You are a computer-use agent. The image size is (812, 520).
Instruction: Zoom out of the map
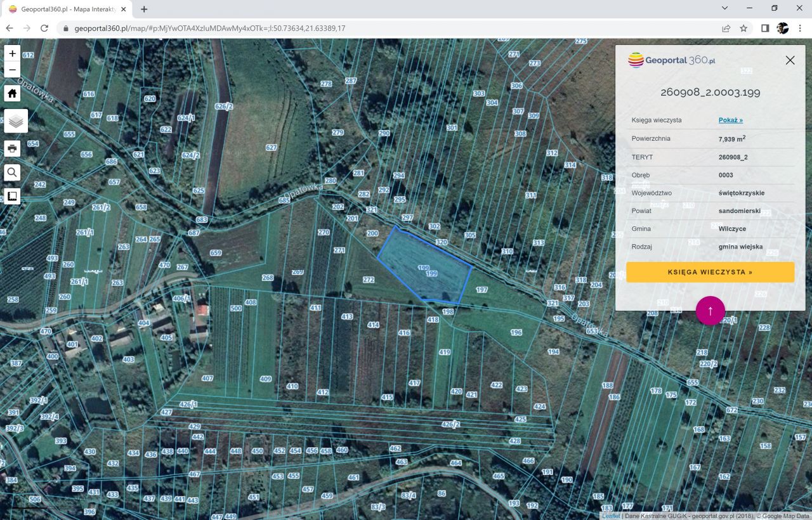point(12,70)
